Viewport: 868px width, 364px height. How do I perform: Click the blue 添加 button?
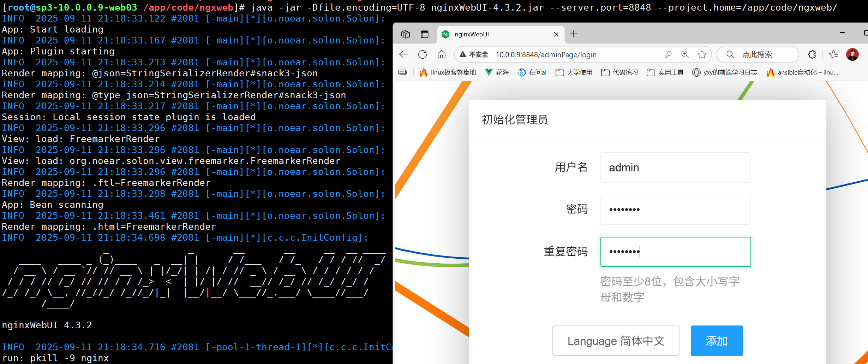coord(717,341)
